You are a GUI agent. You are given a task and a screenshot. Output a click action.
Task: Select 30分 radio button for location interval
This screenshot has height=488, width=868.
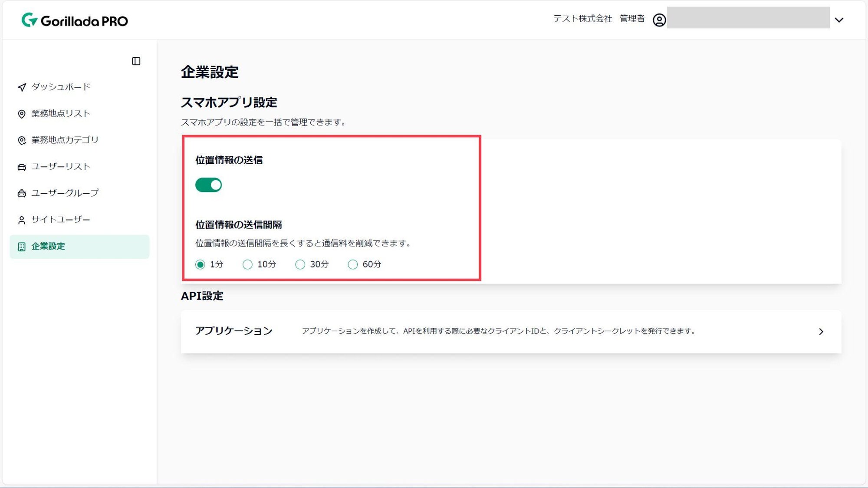(x=299, y=264)
